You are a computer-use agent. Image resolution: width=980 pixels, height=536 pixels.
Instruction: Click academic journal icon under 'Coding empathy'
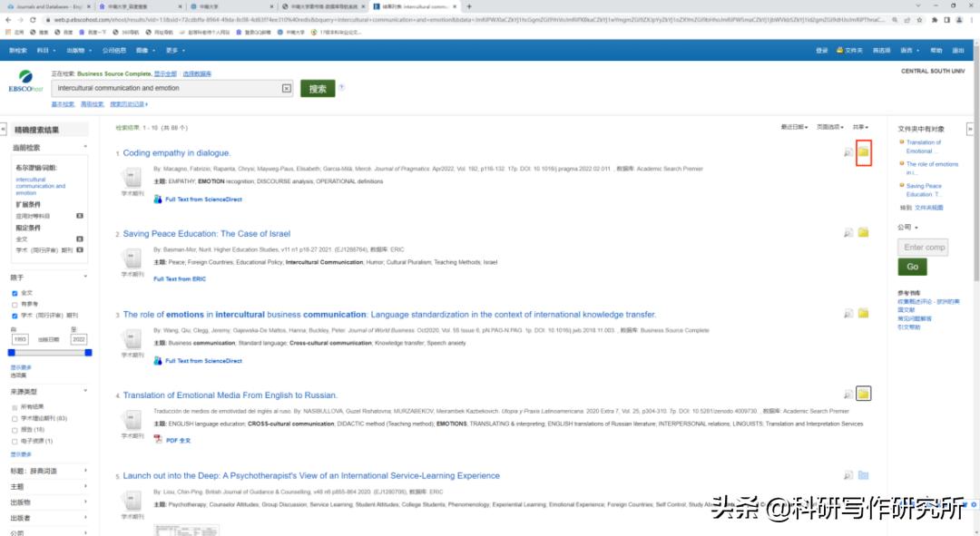pos(132,178)
